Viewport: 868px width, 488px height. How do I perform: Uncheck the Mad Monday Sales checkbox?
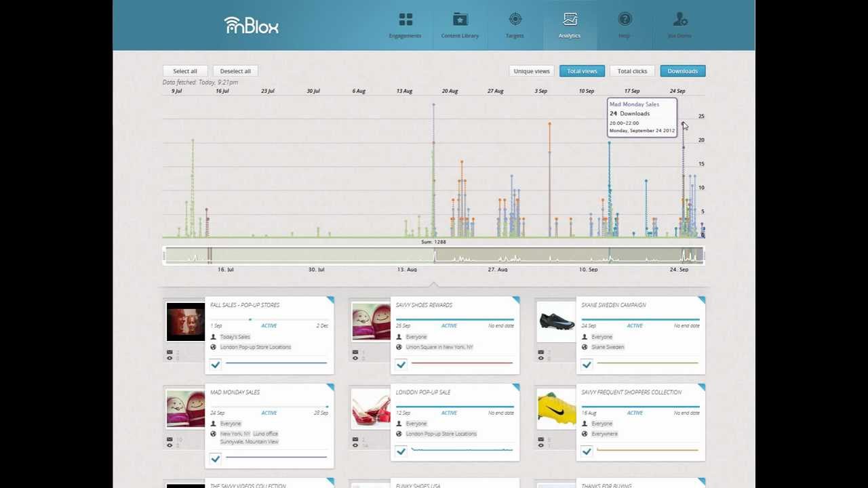(216, 459)
